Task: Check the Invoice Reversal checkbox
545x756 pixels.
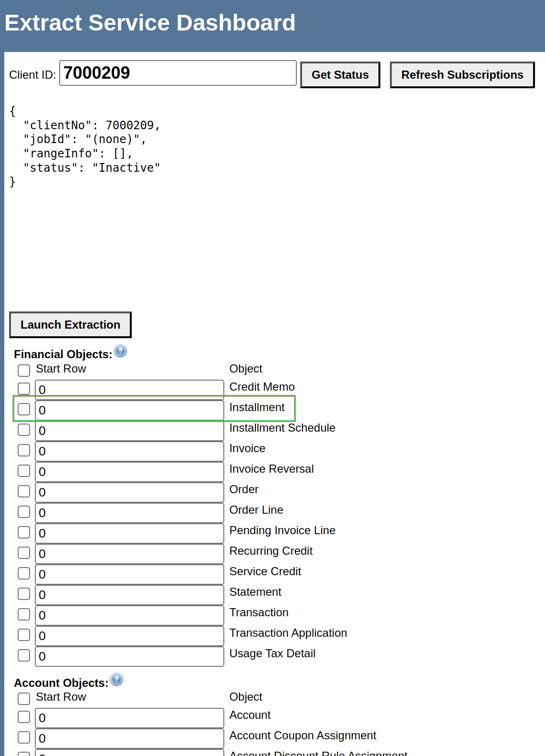Action: (x=24, y=471)
